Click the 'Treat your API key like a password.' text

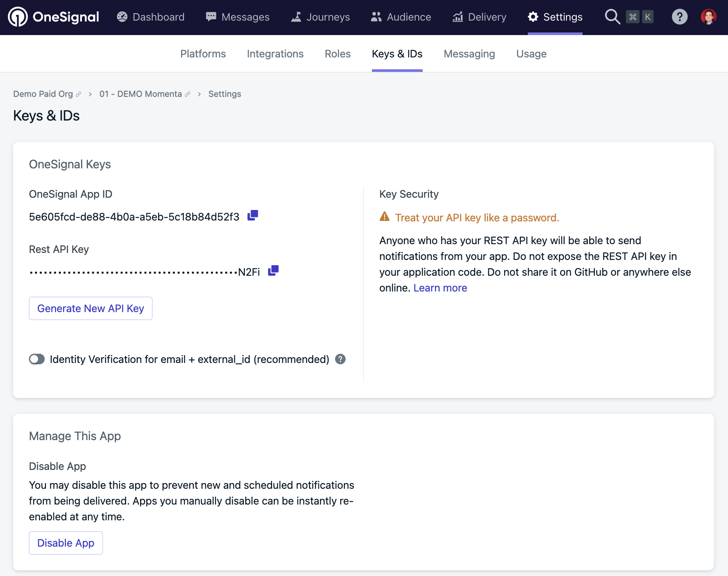477,218
